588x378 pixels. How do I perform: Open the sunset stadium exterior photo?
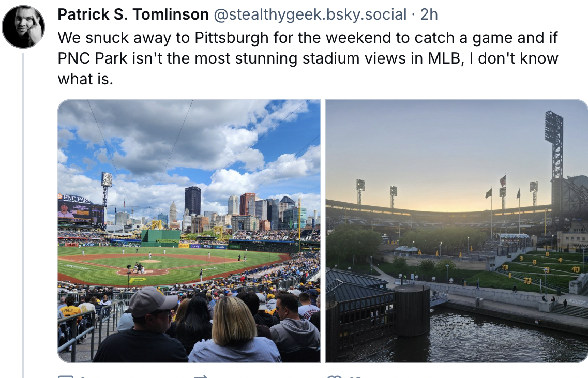click(457, 231)
